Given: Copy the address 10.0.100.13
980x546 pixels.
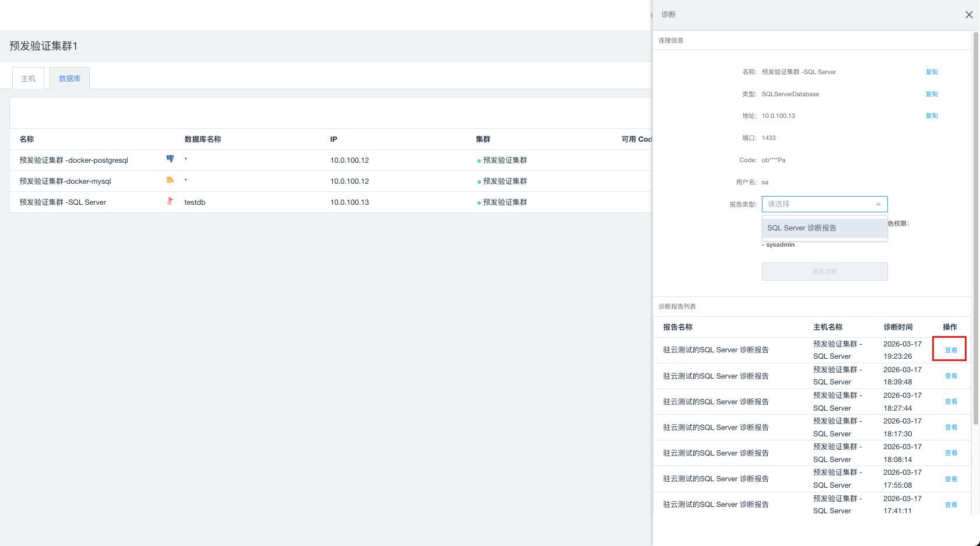Looking at the screenshot, I should (932, 116).
